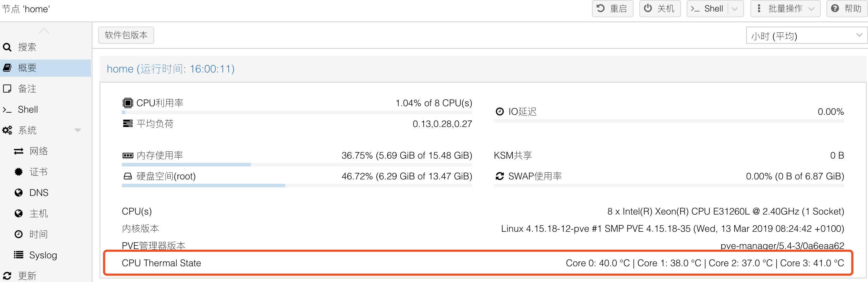The width and height of the screenshot is (868, 282).
Task: Click the DNS globe icon
Action: [x=19, y=193]
